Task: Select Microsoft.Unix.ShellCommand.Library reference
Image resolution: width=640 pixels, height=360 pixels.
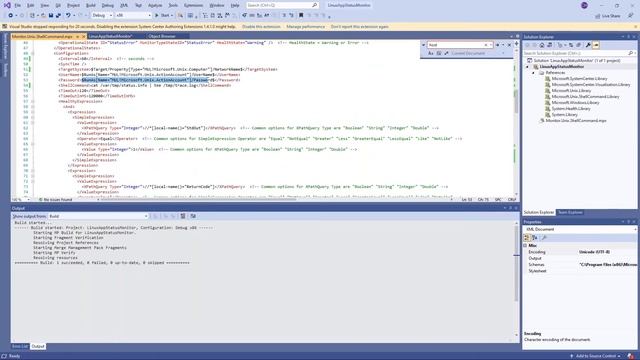Action: coord(585,97)
